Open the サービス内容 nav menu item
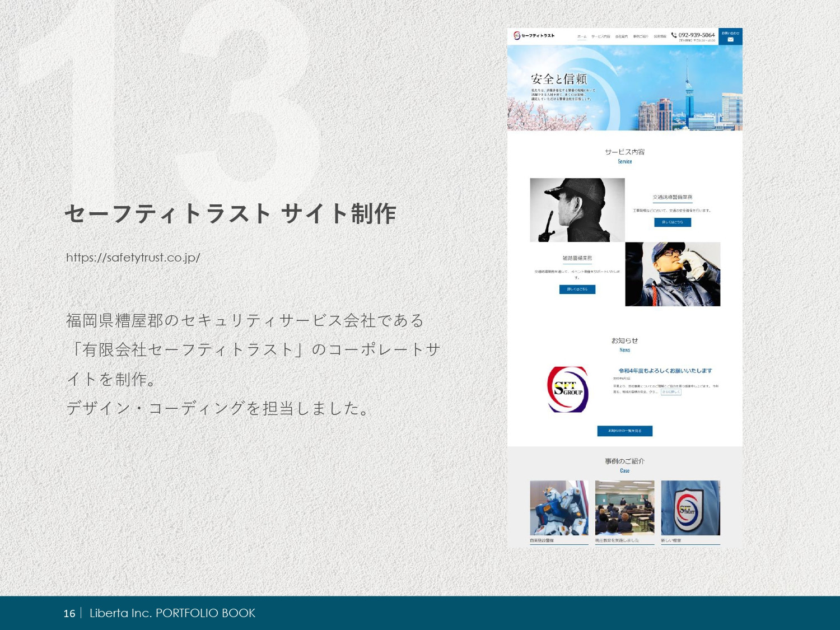This screenshot has height=630, width=840. (x=600, y=36)
